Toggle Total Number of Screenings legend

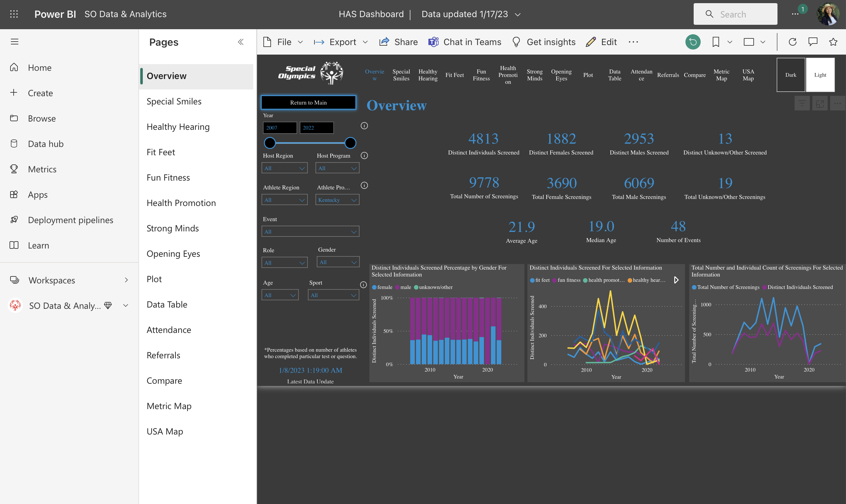coord(725,287)
